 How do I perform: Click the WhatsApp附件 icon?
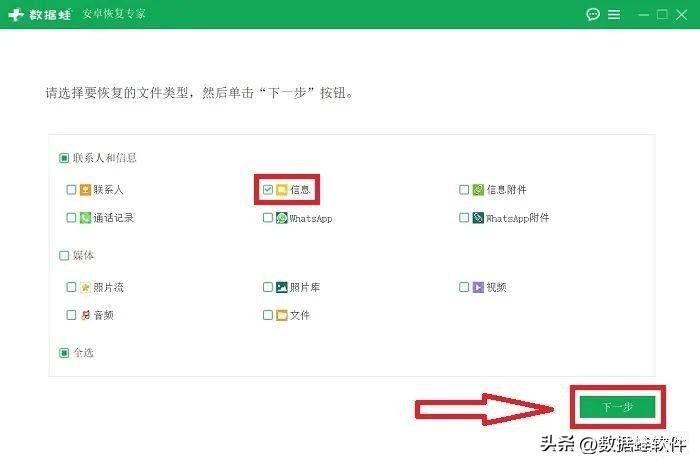coord(478,218)
